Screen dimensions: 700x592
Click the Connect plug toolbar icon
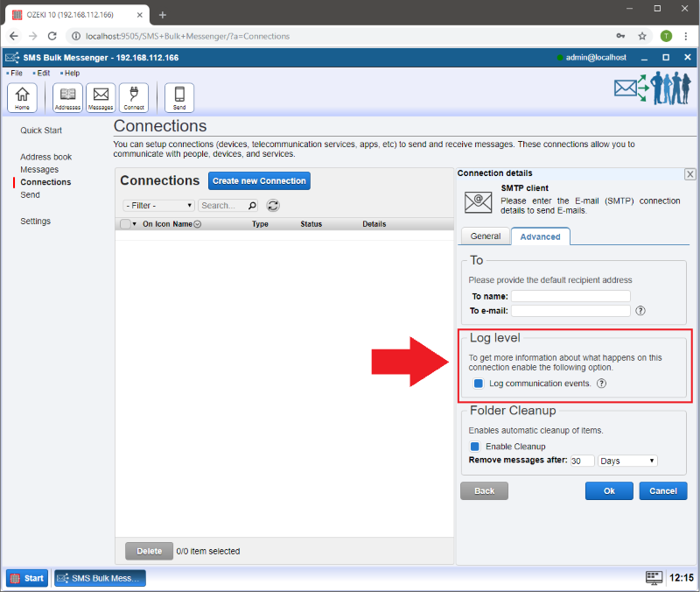[x=134, y=97]
